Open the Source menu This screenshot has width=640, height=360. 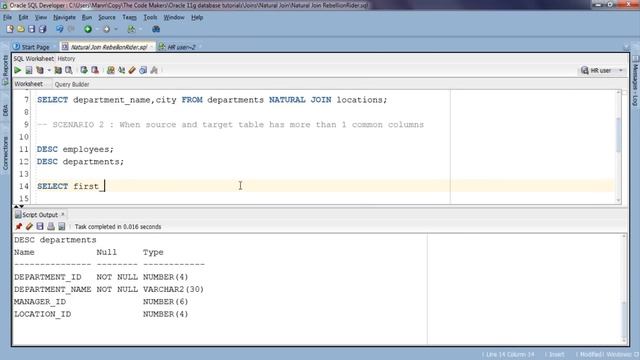(x=107, y=18)
